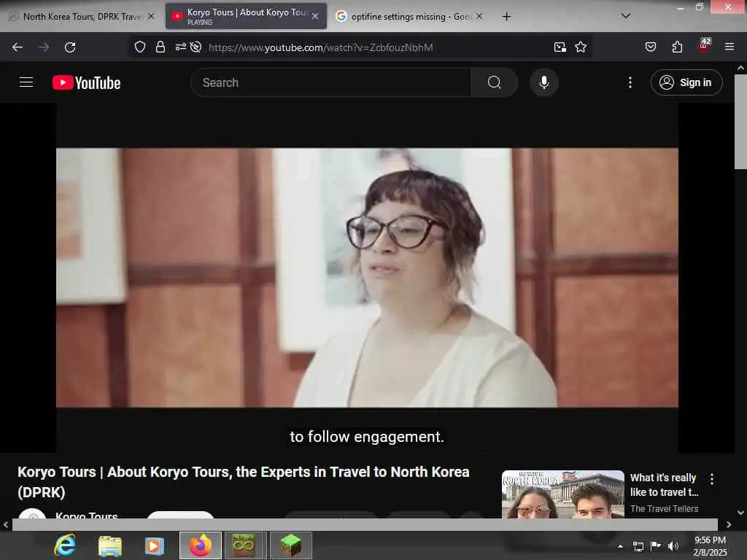Open the browser extensions puzzle icon
The image size is (747, 560).
click(677, 47)
